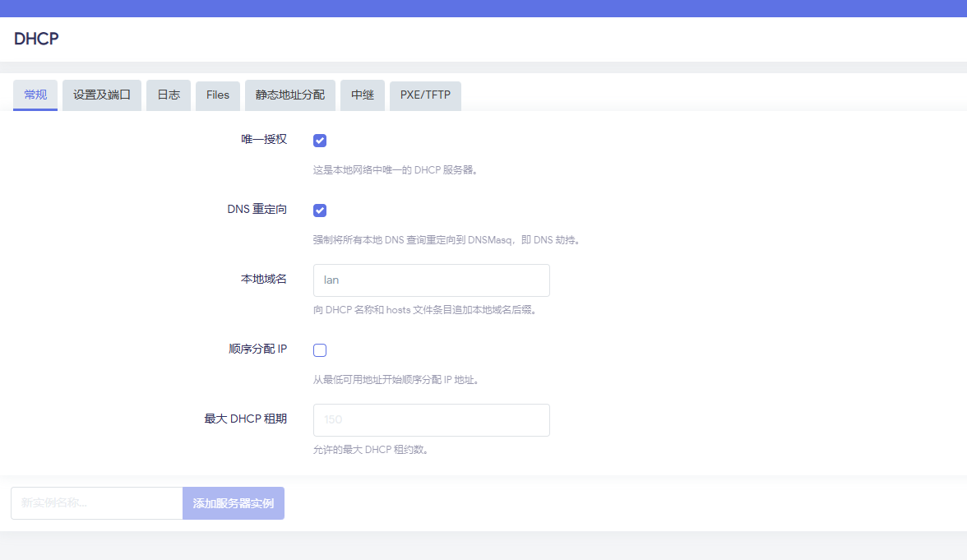Focus the 最大 DHCP 租期 input field
This screenshot has width=967, height=560.
[x=431, y=420]
